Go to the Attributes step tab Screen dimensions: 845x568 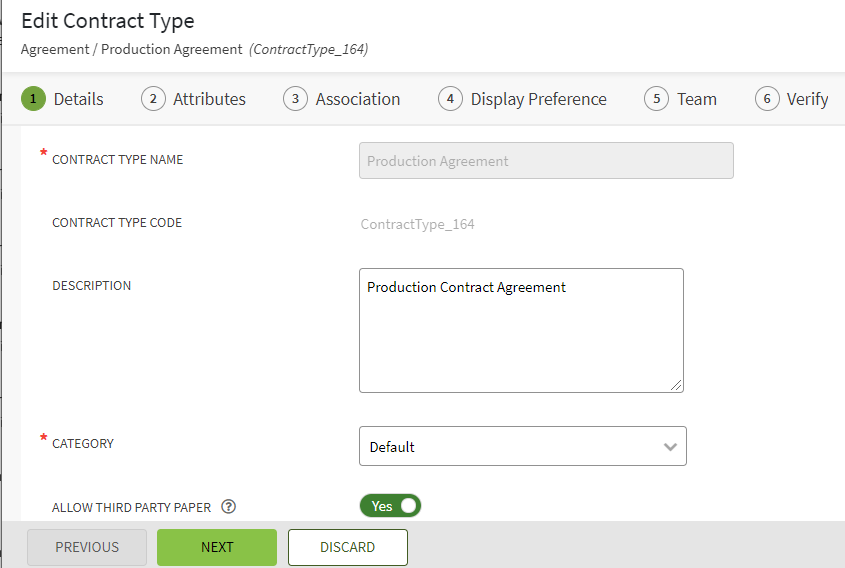tap(209, 99)
